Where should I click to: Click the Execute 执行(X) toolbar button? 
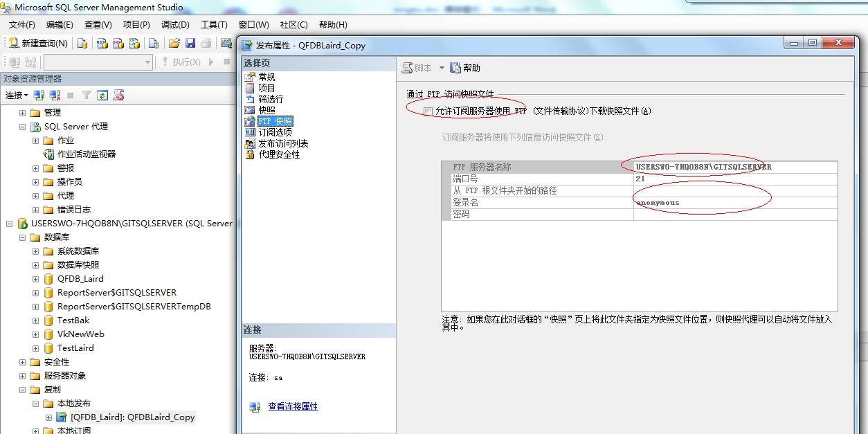click(x=181, y=62)
